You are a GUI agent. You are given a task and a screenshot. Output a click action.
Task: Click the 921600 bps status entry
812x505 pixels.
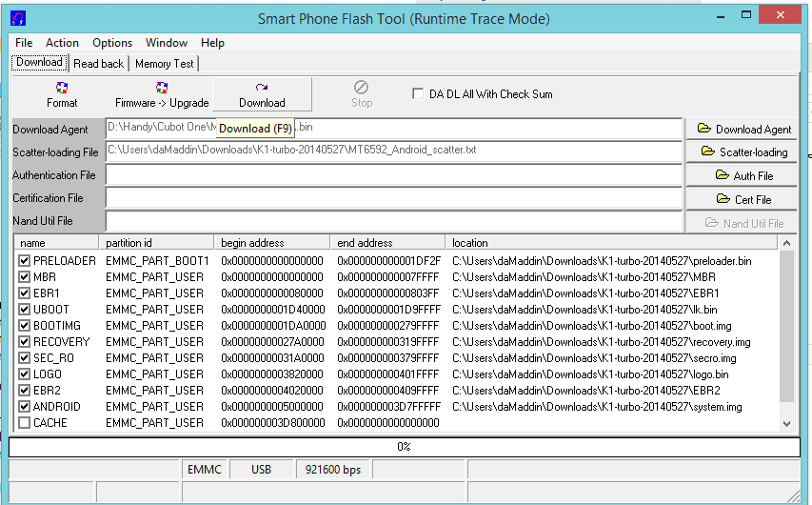tap(333, 469)
